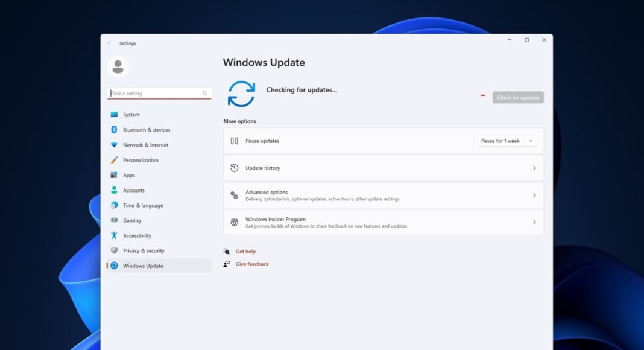Image resolution: width=644 pixels, height=350 pixels.
Task: Click the Get preview builds description text
Action: [x=326, y=226]
